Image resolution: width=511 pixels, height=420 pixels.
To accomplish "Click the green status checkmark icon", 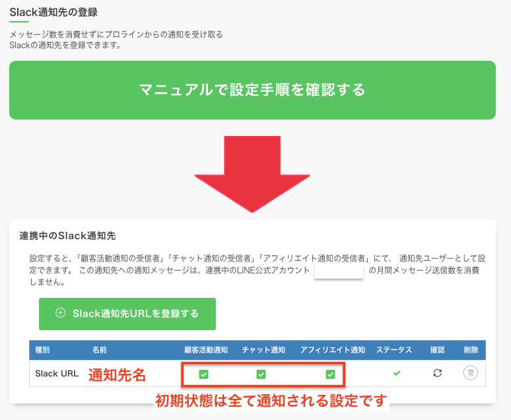I will pos(397,373).
